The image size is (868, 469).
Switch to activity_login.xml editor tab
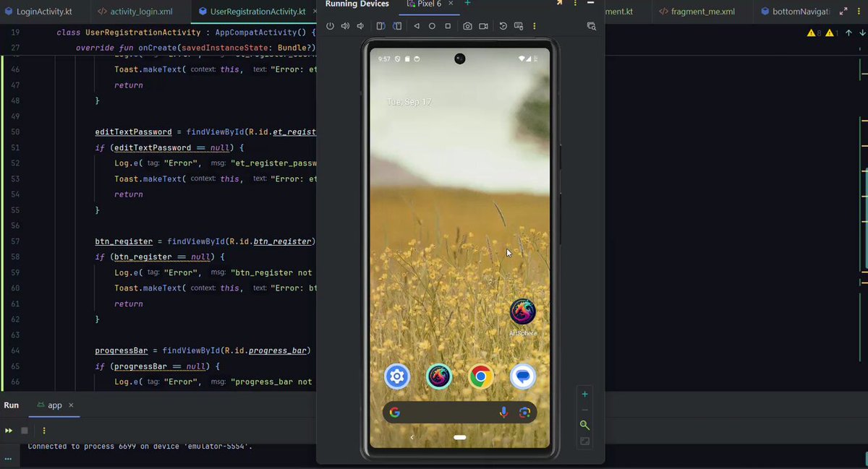pyautogui.click(x=135, y=12)
